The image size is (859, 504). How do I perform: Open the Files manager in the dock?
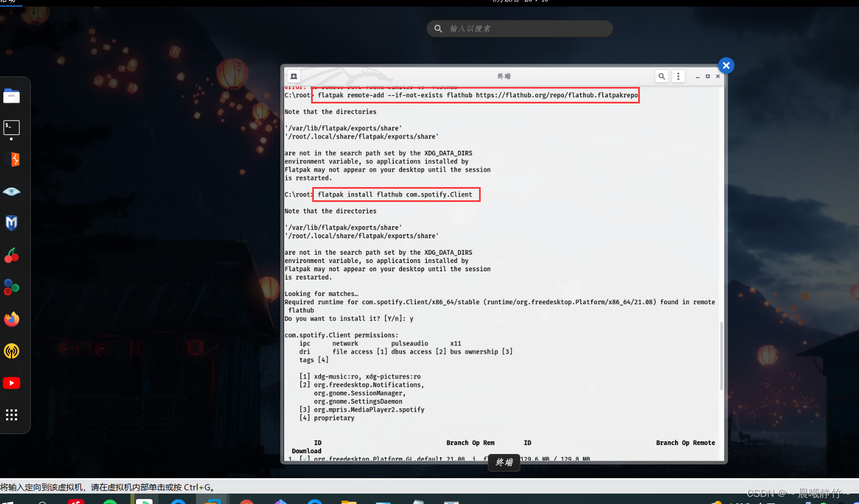click(x=12, y=96)
